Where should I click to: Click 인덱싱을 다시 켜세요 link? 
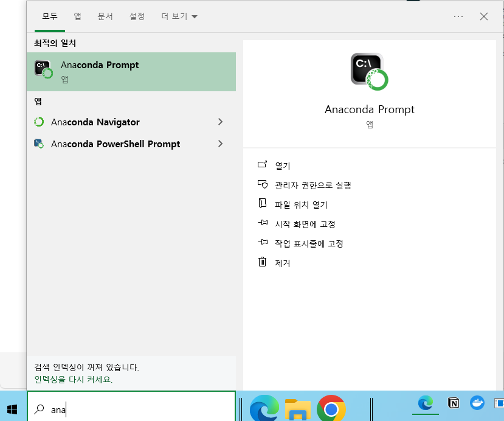74,380
